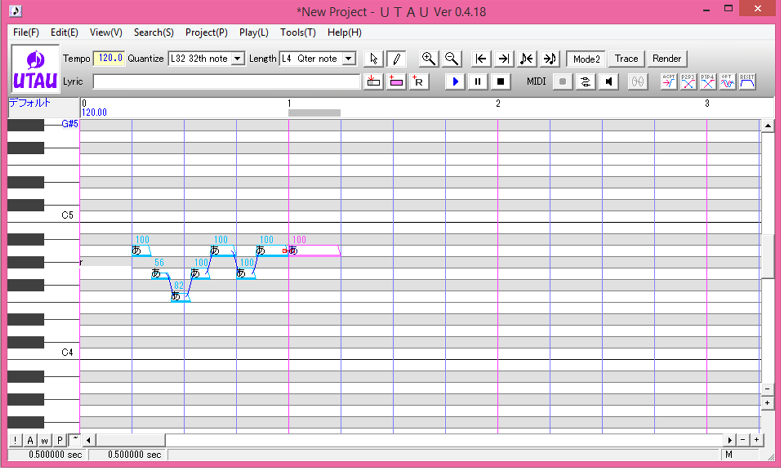Open the Quantize dropdown arrow
Image resolution: width=781 pixels, height=468 pixels.
tap(238, 59)
